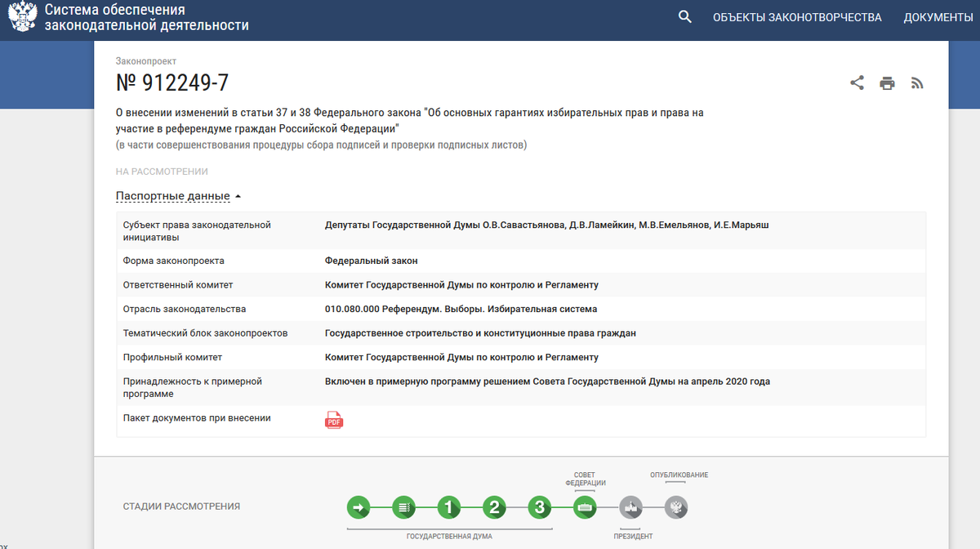Image resolution: width=980 pixels, height=549 pixels.
Task: Click ОПУБЛИКОВАНИЕ timeline label
Action: [679, 475]
